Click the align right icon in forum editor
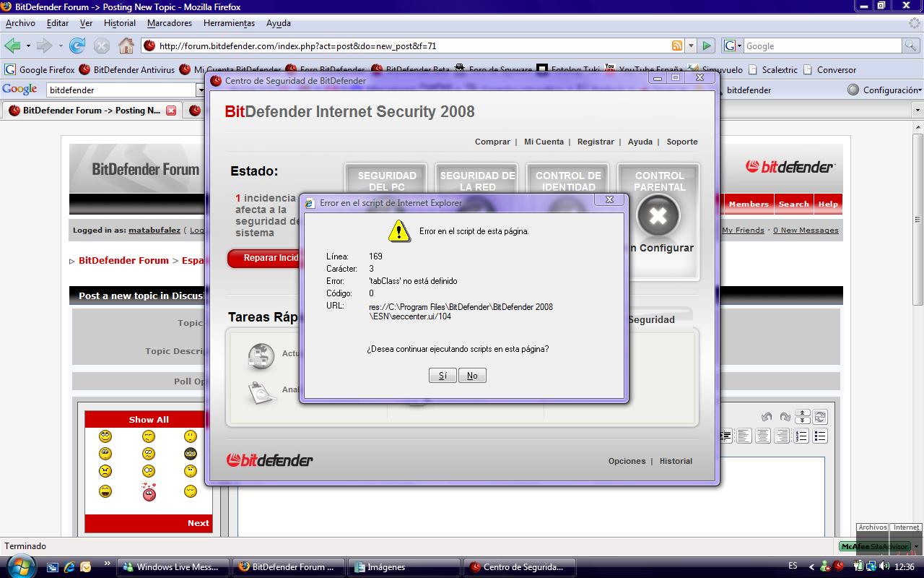Viewport: 924px width, 578px height. [782, 436]
